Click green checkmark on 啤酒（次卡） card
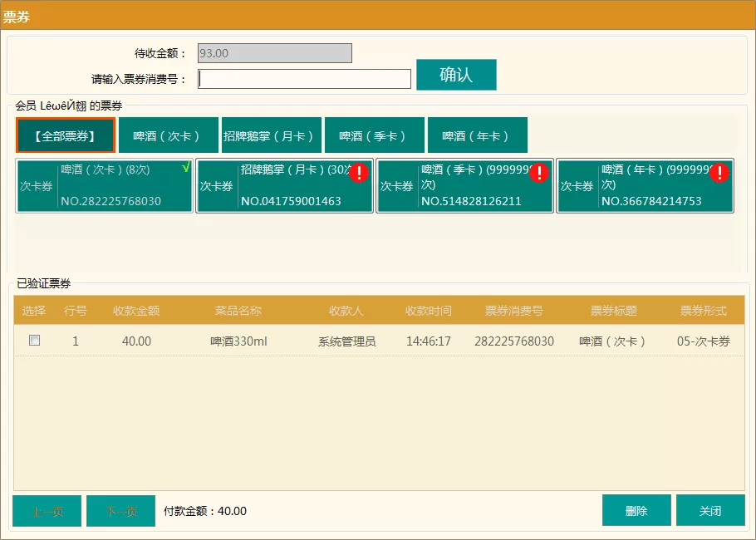 click(185, 168)
